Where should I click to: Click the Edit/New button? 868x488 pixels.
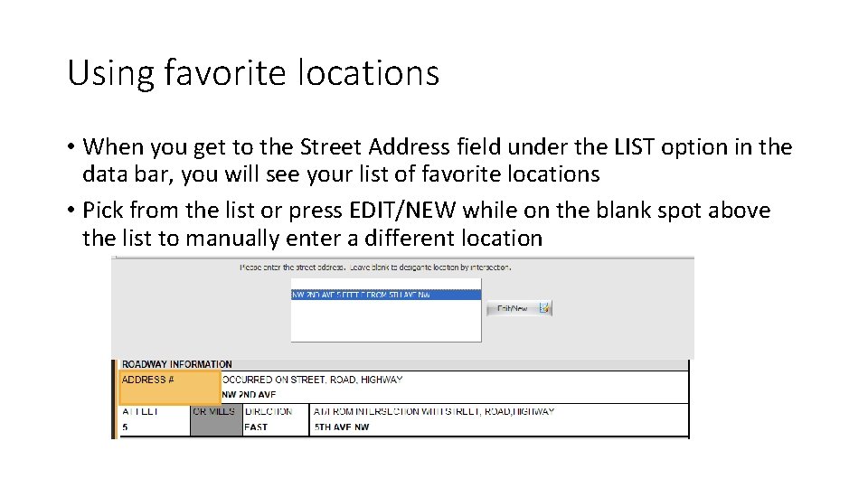pos(519,308)
